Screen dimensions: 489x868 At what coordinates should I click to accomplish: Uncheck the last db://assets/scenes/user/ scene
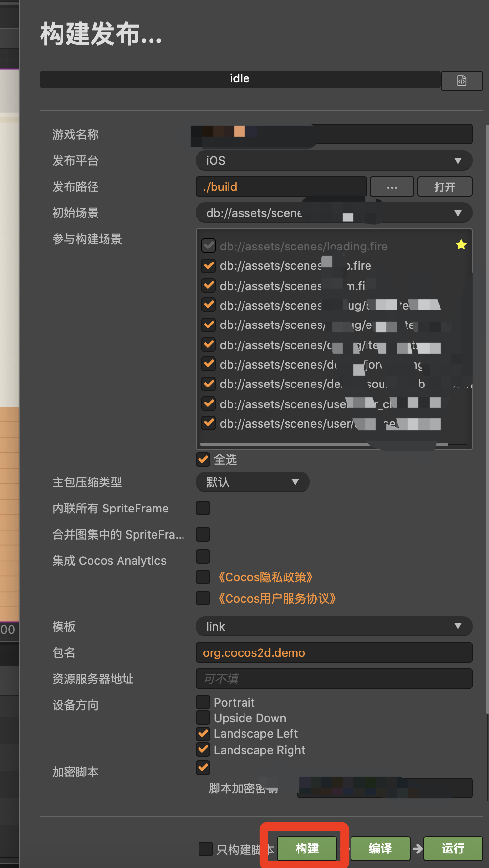click(x=209, y=423)
